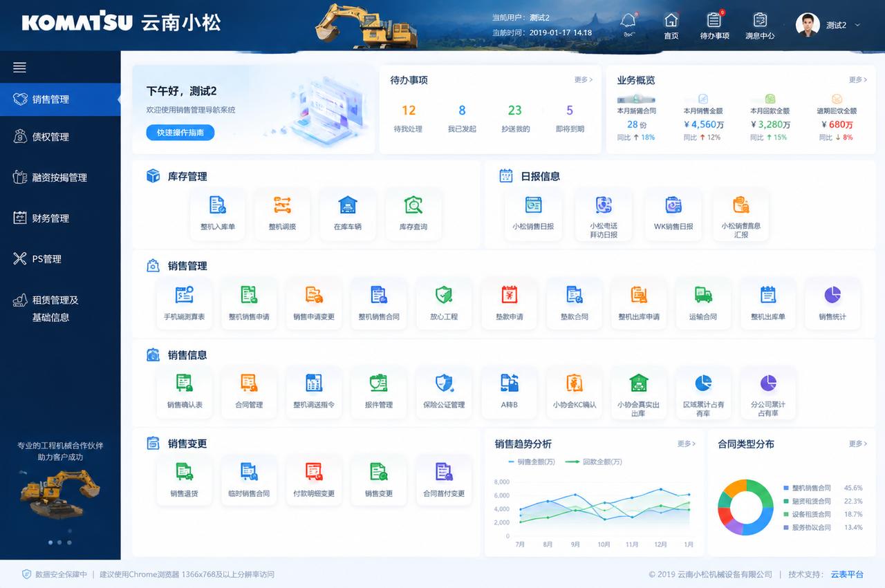Open 整机出库申请 icon
Screen dimensions: 885x588
[x=639, y=295]
